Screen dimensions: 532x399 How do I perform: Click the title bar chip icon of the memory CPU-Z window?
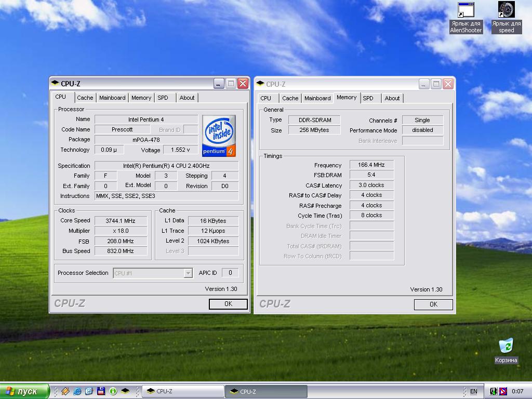[260, 84]
